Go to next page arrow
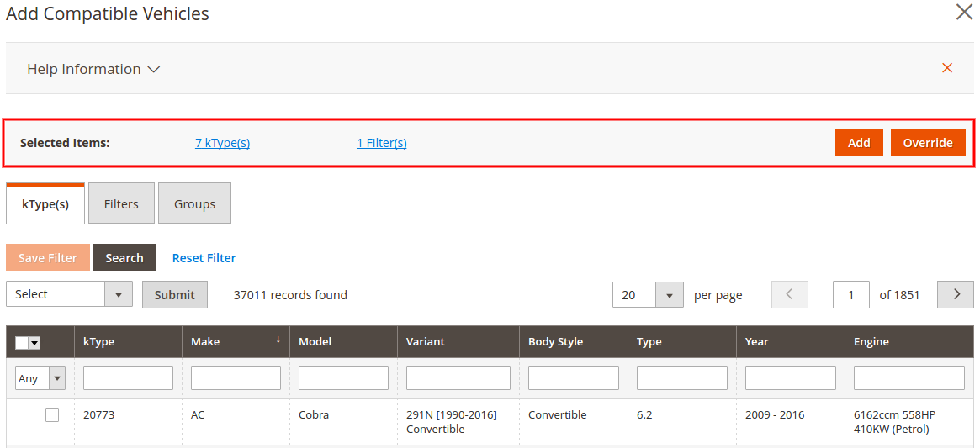Screen dimensions: 980x448 956,295
